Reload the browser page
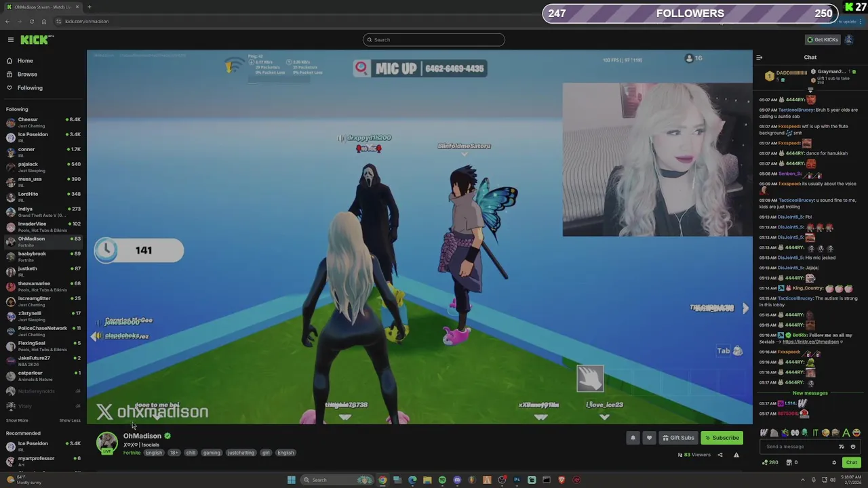 point(31,22)
